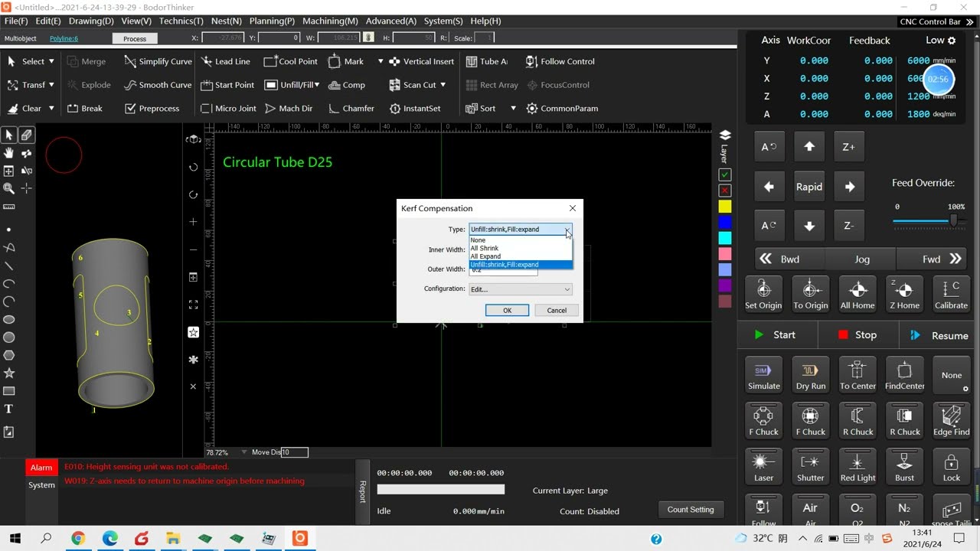Image resolution: width=980 pixels, height=551 pixels.
Task: Expand the Sort dropdown arrow
Action: point(513,108)
